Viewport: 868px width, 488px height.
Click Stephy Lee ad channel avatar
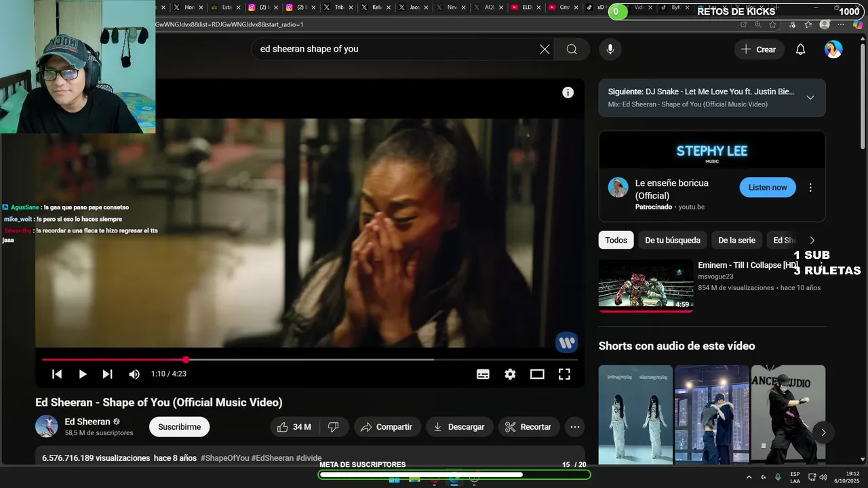pyautogui.click(x=618, y=188)
